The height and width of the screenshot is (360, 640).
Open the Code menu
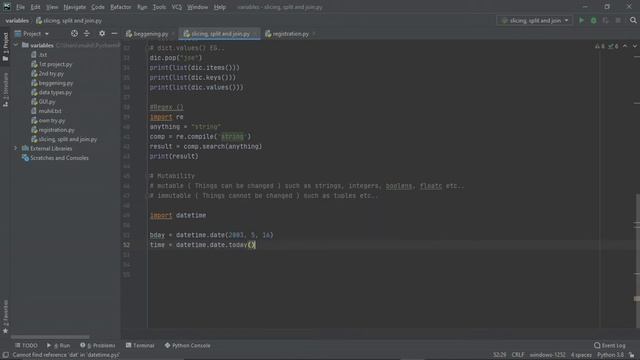(x=98, y=7)
